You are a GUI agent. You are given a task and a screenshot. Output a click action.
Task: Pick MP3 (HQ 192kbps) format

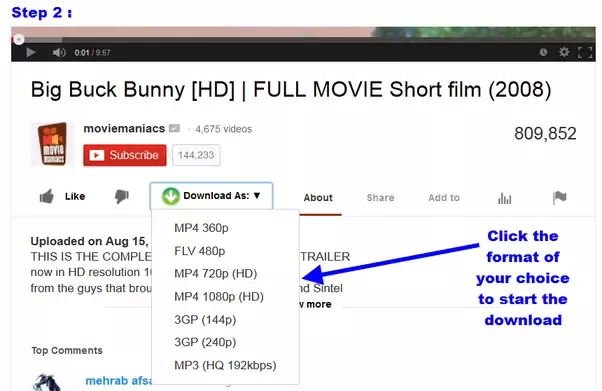[x=225, y=365]
